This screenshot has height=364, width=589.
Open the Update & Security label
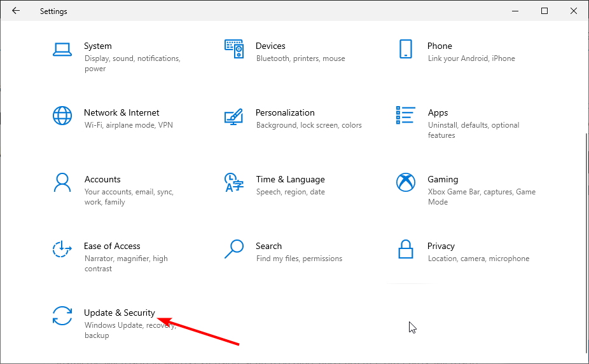(120, 313)
